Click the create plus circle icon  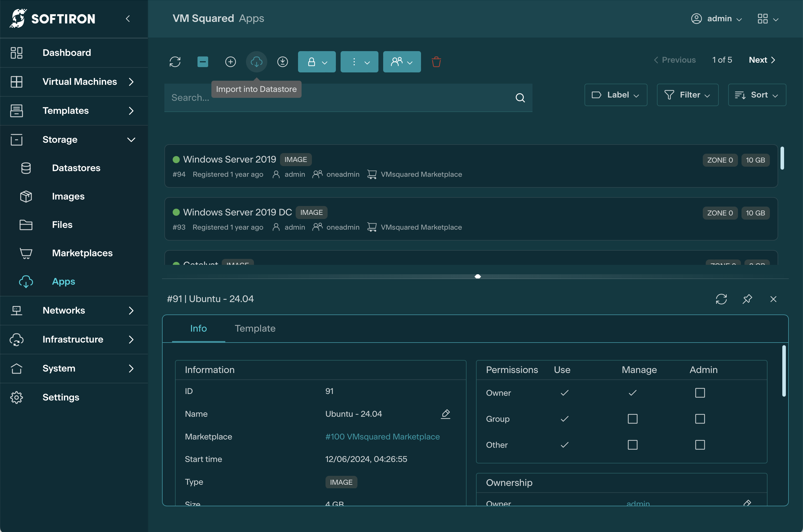point(230,62)
